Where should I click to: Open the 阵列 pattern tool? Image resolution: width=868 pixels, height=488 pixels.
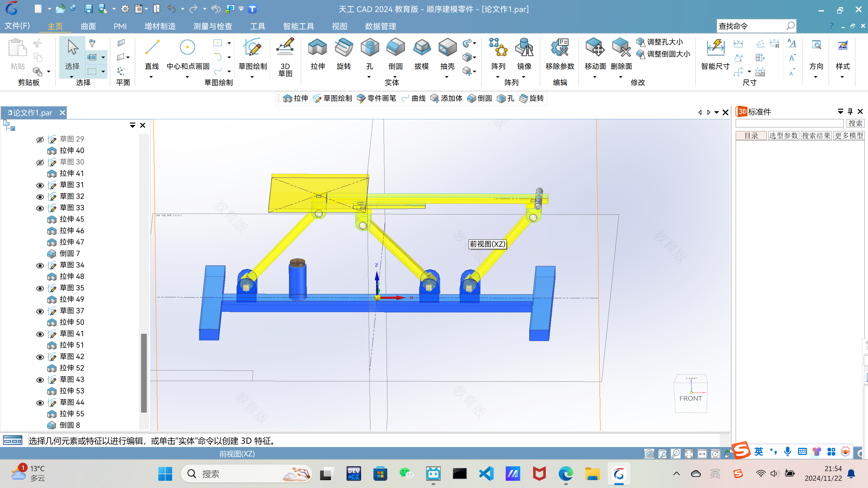498,54
